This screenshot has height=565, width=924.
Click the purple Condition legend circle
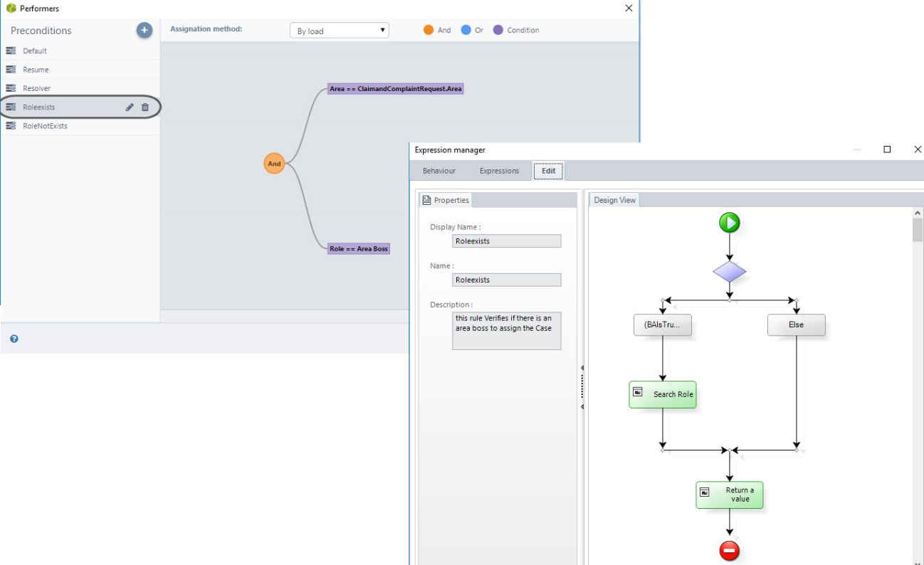498,30
